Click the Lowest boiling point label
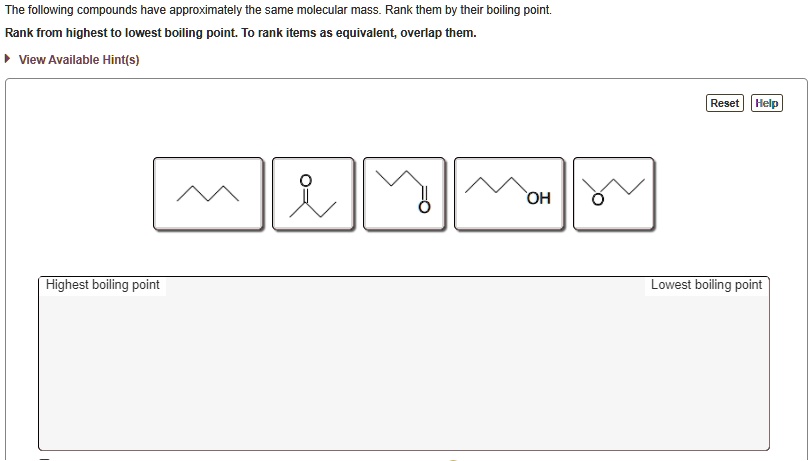812x461 pixels. coord(706,285)
